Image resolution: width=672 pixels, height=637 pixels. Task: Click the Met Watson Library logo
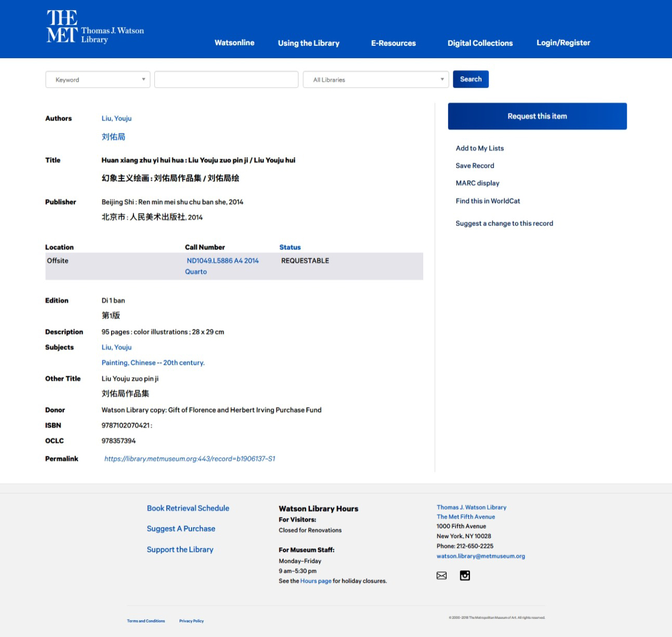tap(95, 27)
